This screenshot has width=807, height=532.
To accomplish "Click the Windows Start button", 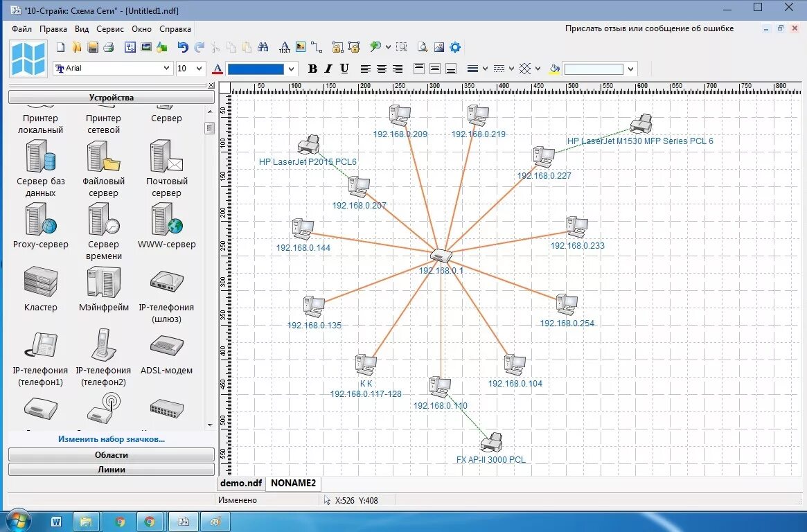I will tap(17, 521).
